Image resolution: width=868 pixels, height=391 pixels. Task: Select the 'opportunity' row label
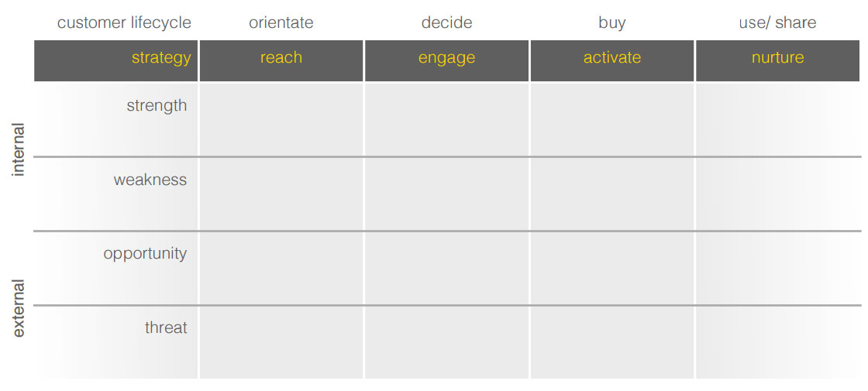point(145,254)
